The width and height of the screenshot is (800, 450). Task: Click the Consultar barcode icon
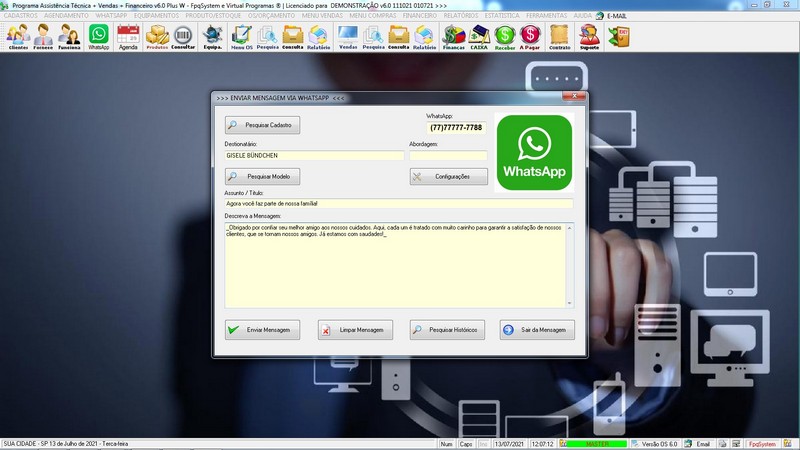183,37
